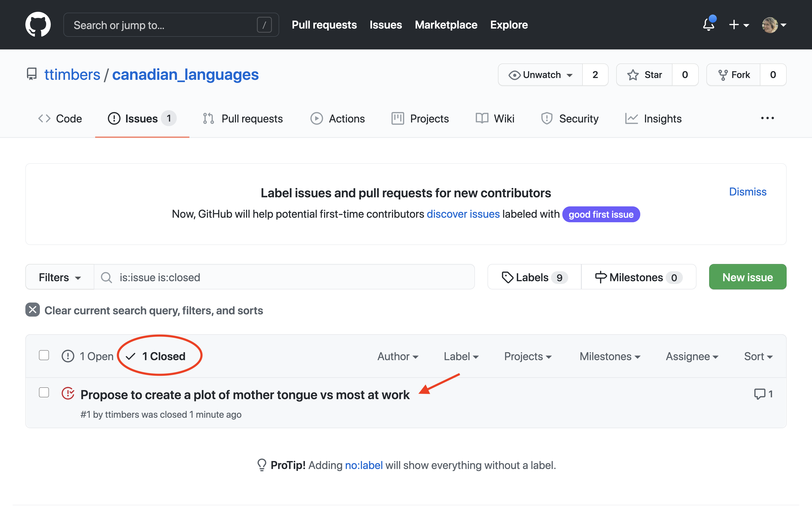Click the GitHub Octocat logo
Image resolution: width=812 pixels, height=508 pixels.
(x=38, y=24)
